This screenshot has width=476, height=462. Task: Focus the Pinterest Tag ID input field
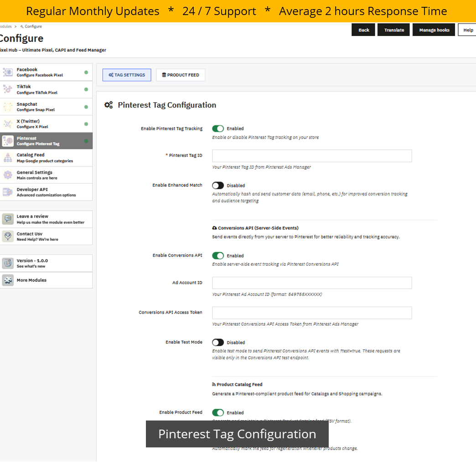(312, 156)
